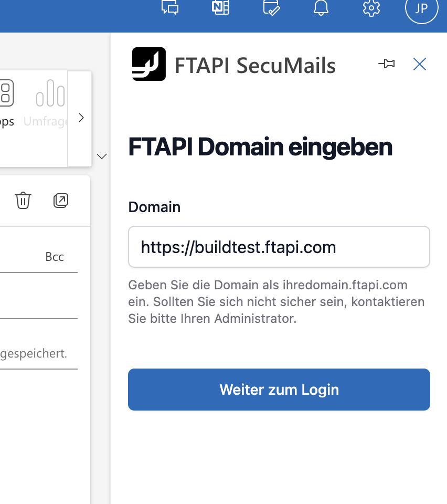This screenshot has width=447, height=504.
Task: Click the recipient field left of Bcc
Action: (x=18, y=257)
